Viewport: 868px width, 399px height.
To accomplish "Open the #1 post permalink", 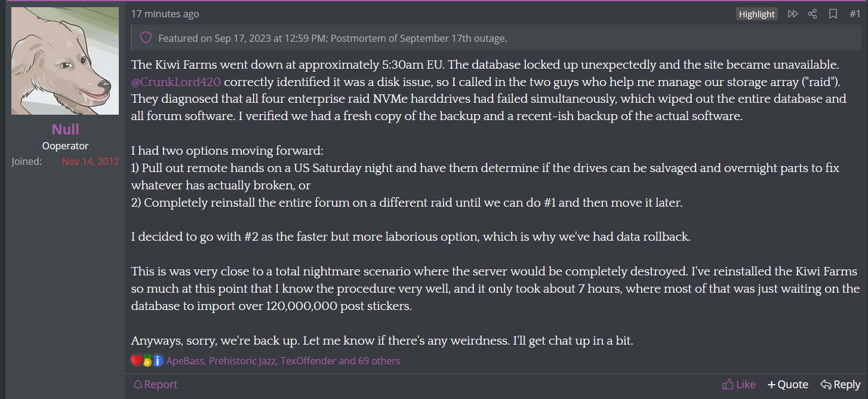I will (855, 14).
